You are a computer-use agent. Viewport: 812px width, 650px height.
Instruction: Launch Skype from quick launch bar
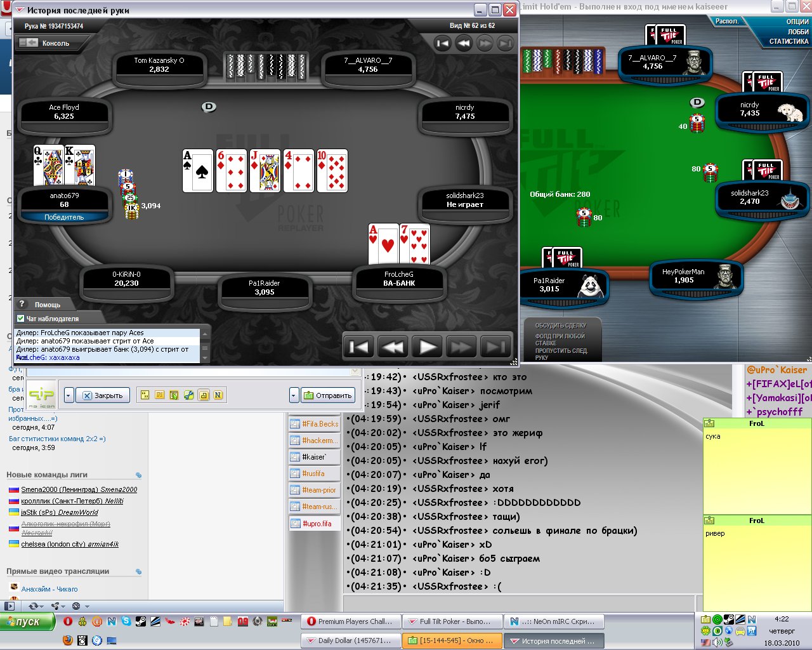tap(126, 621)
